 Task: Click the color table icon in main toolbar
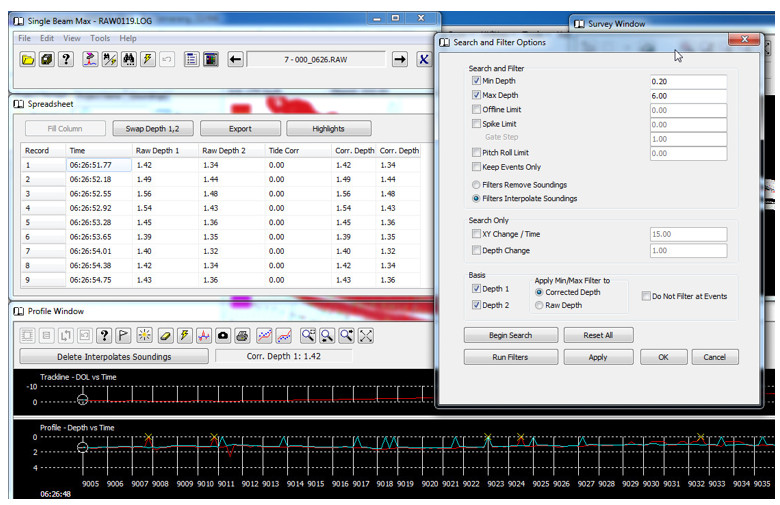[x=211, y=60]
